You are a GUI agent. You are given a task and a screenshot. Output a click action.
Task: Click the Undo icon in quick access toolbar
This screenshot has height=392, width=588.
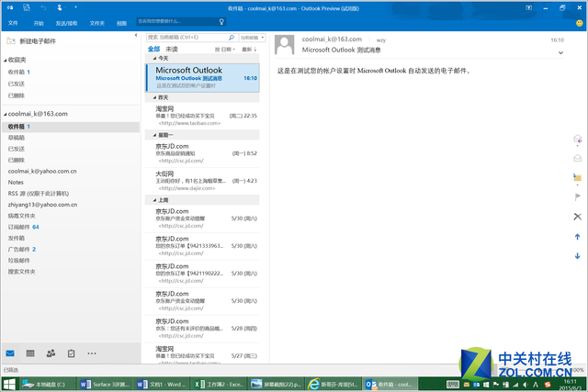coord(43,7)
